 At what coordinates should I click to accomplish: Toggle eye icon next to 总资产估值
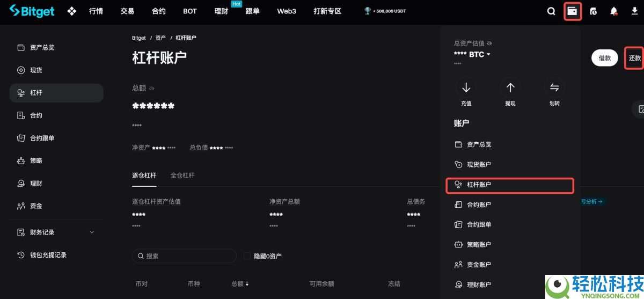tap(489, 43)
